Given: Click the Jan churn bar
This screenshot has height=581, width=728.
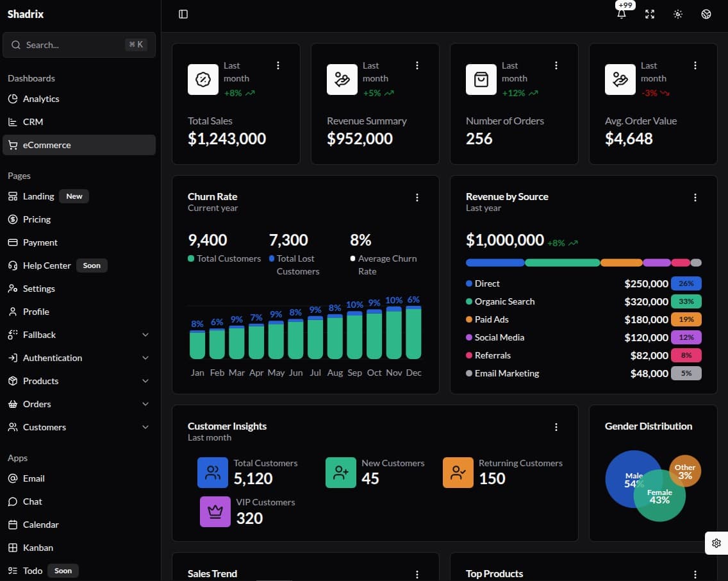Looking at the screenshot, I should 197,344.
